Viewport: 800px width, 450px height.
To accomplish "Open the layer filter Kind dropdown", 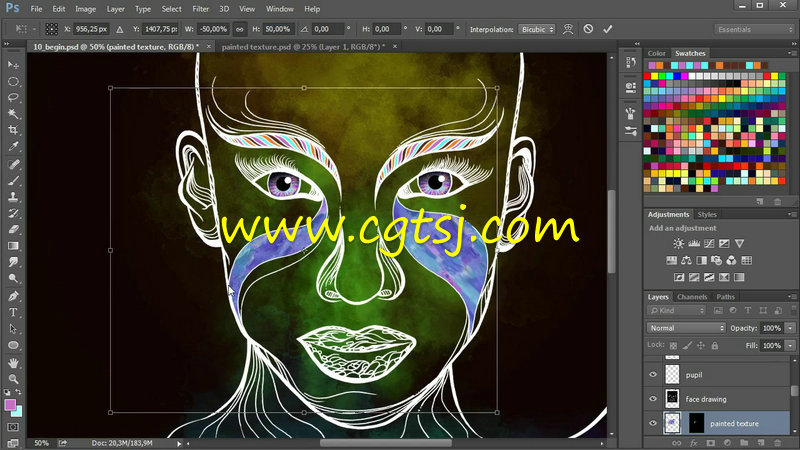I will [x=677, y=310].
